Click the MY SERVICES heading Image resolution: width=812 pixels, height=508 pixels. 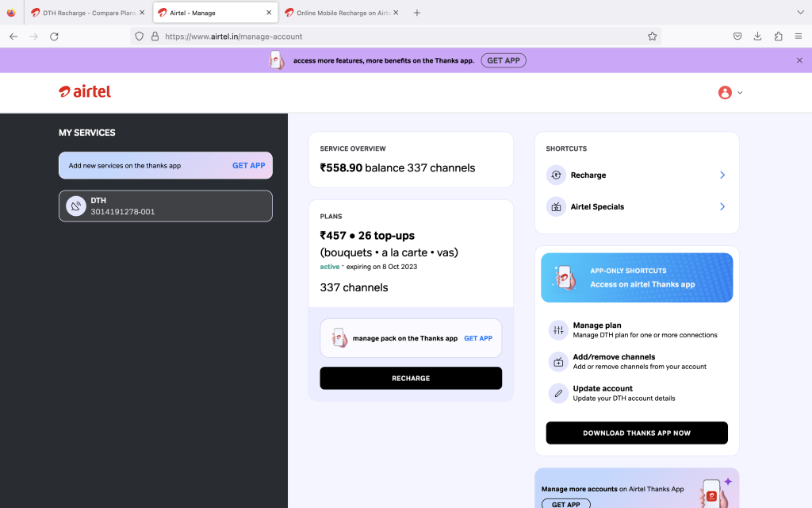click(x=87, y=133)
